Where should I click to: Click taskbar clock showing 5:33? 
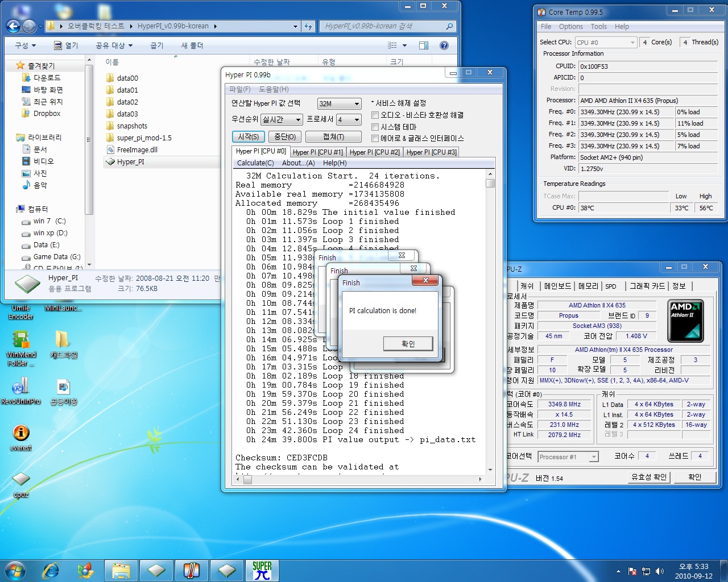coord(693,571)
